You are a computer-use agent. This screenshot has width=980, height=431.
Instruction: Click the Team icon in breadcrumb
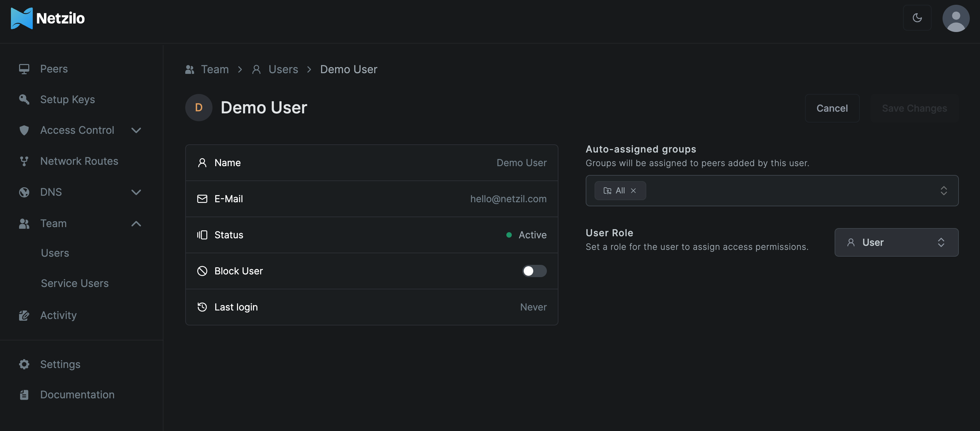(x=189, y=69)
